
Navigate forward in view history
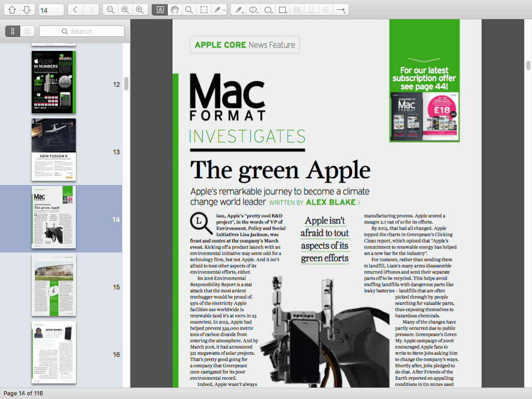point(91,10)
